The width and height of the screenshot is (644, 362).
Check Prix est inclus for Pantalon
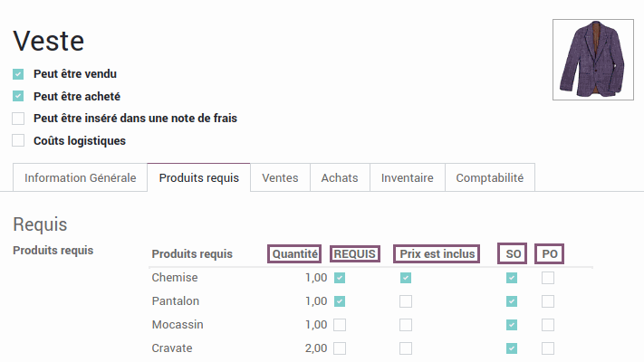[406, 301]
